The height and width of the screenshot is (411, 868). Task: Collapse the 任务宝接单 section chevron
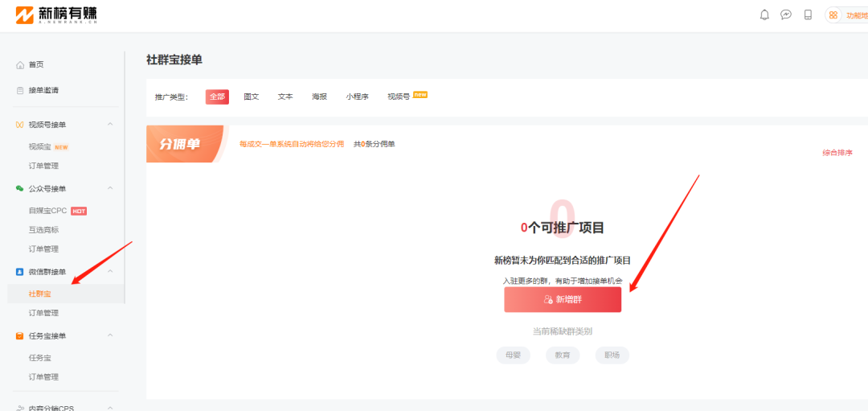point(110,335)
